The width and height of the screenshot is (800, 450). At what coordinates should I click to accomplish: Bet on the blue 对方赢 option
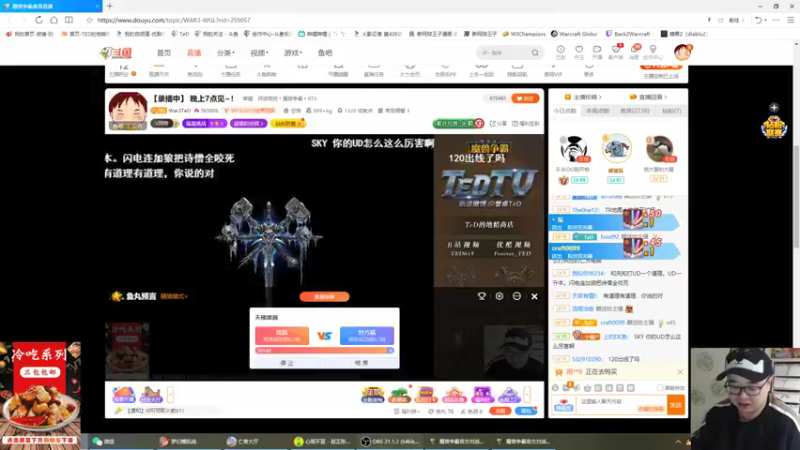tap(367, 335)
